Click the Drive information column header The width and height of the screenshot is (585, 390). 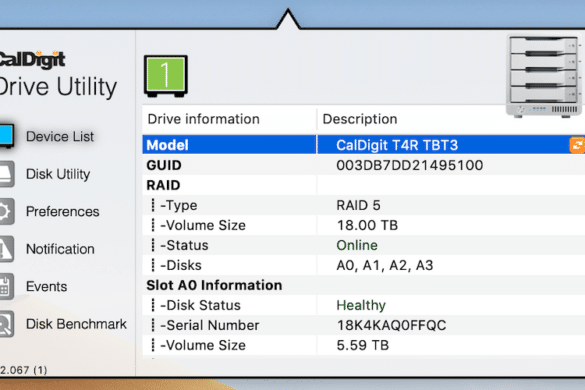tap(203, 119)
